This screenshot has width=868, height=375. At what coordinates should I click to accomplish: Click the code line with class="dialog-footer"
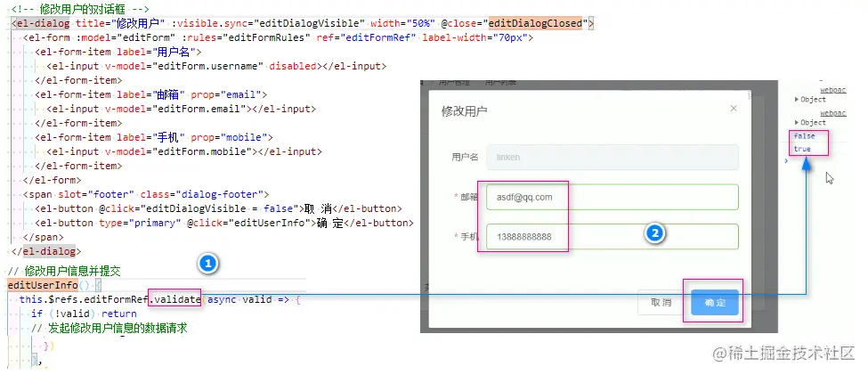pos(146,194)
